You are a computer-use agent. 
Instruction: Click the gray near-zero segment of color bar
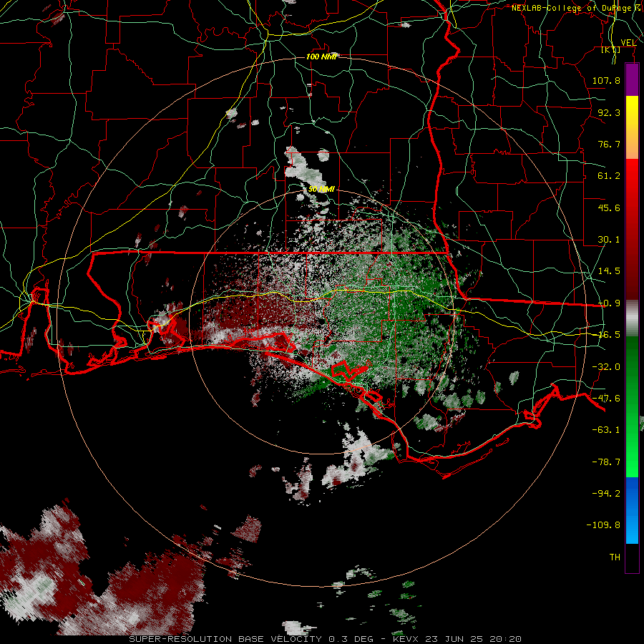pyautogui.click(x=632, y=318)
